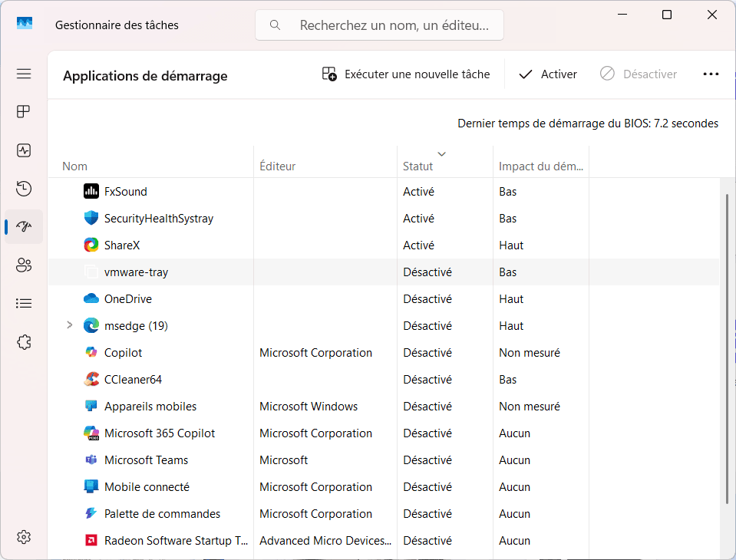Click the CCleaner64 app icon
Image resolution: width=736 pixels, height=560 pixels.
click(x=91, y=379)
